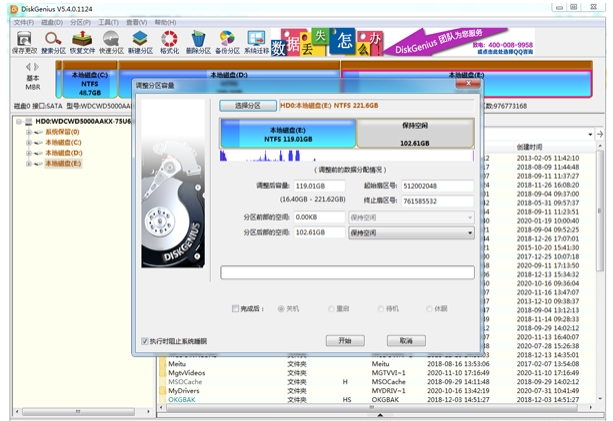Open the 磁盘(D) menu
This screenshot has width=613, height=421.
(x=52, y=22)
